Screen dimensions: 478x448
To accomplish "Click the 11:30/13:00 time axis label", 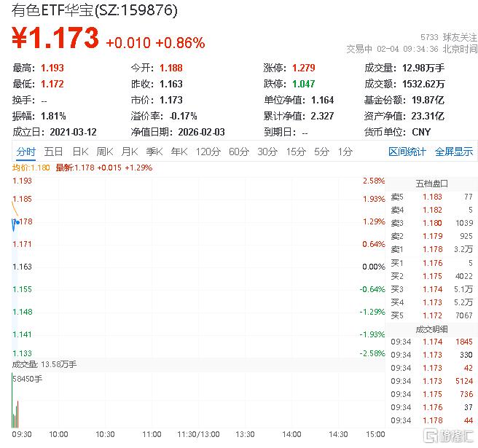I will pos(198,434).
